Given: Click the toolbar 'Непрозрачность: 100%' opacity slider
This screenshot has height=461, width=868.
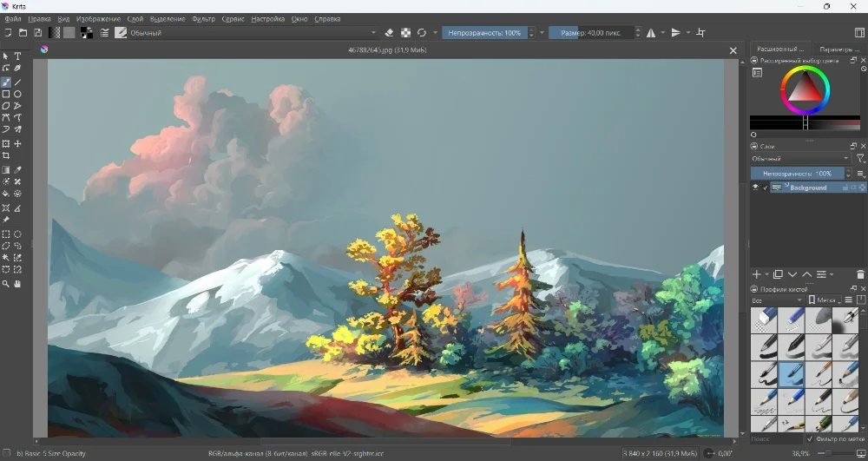Looking at the screenshot, I should 484,33.
